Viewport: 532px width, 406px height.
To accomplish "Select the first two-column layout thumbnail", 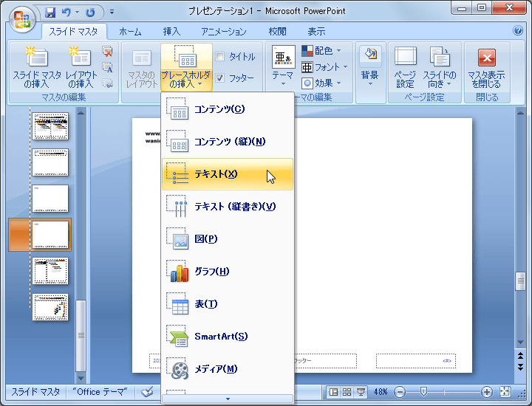I will tap(50, 126).
